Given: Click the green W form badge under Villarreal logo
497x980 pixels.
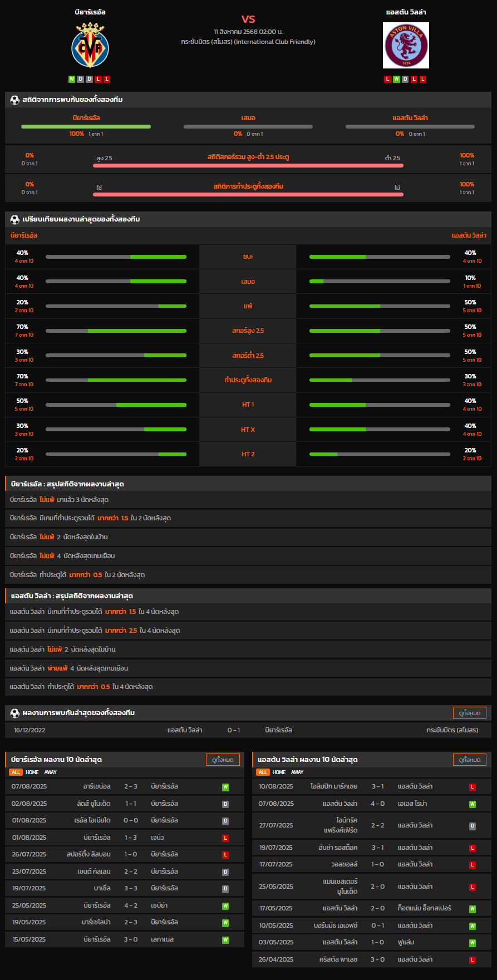Looking at the screenshot, I should pyautogui.click(x=72, y=79).
